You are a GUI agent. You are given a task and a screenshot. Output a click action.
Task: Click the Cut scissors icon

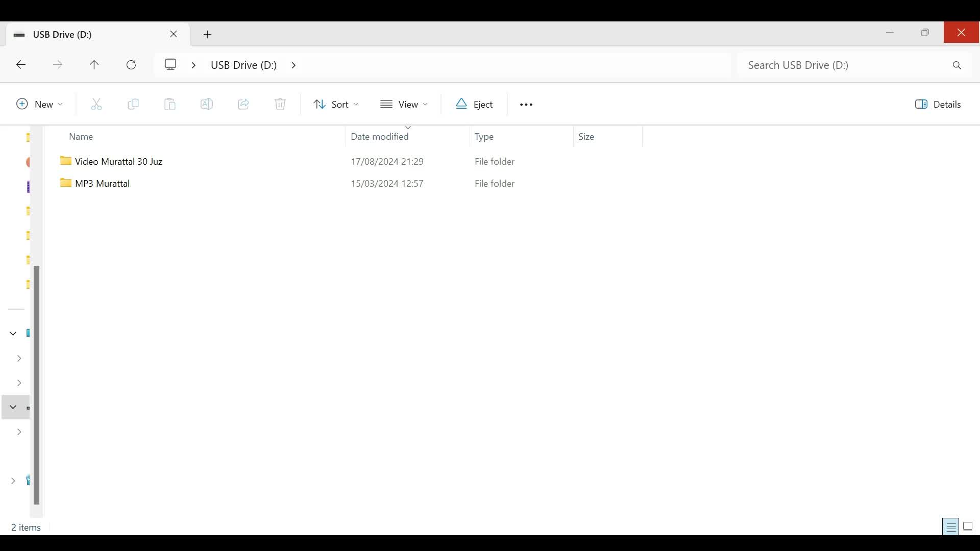96,105
